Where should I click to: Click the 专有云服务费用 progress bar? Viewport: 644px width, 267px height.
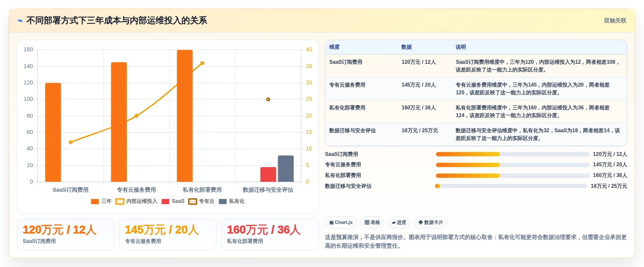(513, 165)
